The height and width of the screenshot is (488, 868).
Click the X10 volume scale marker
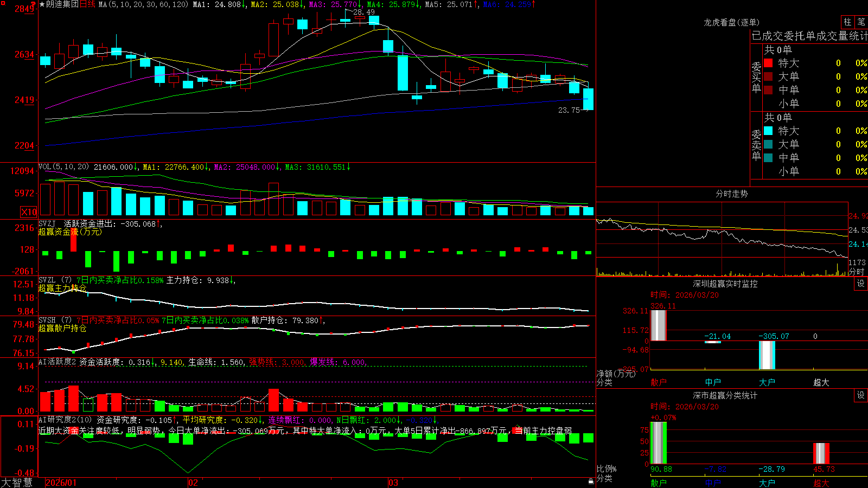click(29, 212)
